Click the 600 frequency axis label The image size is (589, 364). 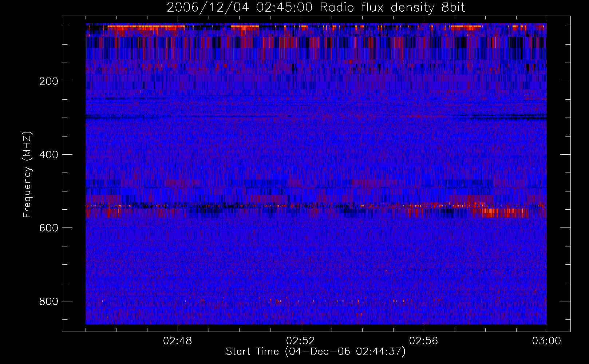[x=49, y=228]
